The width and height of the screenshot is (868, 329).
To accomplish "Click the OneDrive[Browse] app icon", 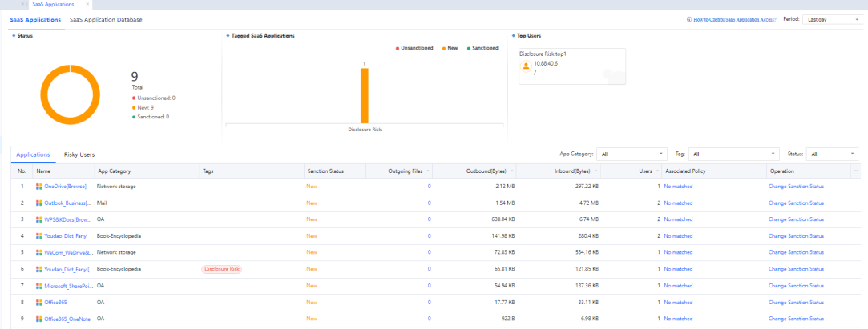I will [x=39, y=187].
